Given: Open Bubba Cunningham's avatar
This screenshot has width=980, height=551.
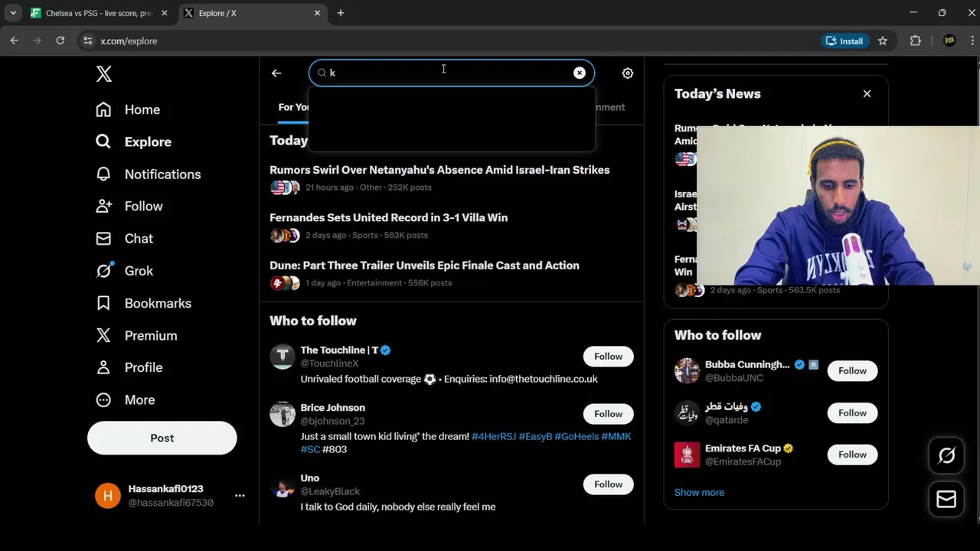Looking at the screenshot, I should (x=687, y=370).
